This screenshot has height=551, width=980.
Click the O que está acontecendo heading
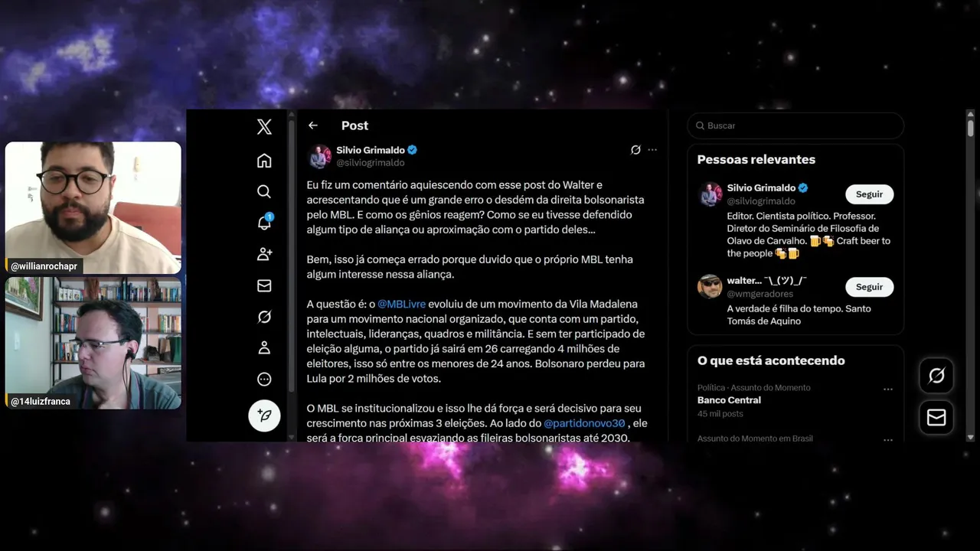[771, 360]
